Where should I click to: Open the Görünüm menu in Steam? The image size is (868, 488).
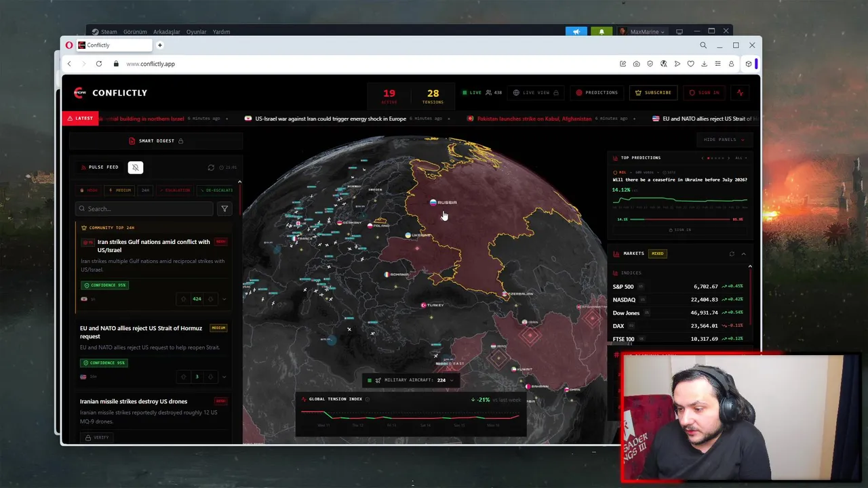pyautogui.click(x=135, y=32)
